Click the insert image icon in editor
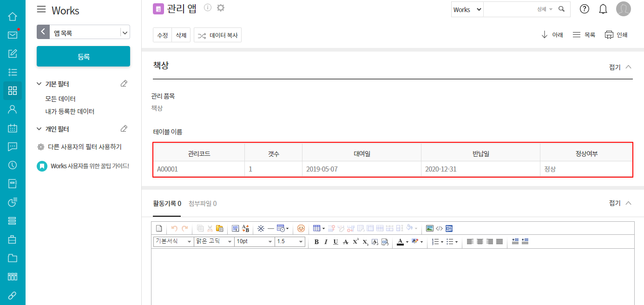Viewport: 644px width, 305px height. point(430,228)
